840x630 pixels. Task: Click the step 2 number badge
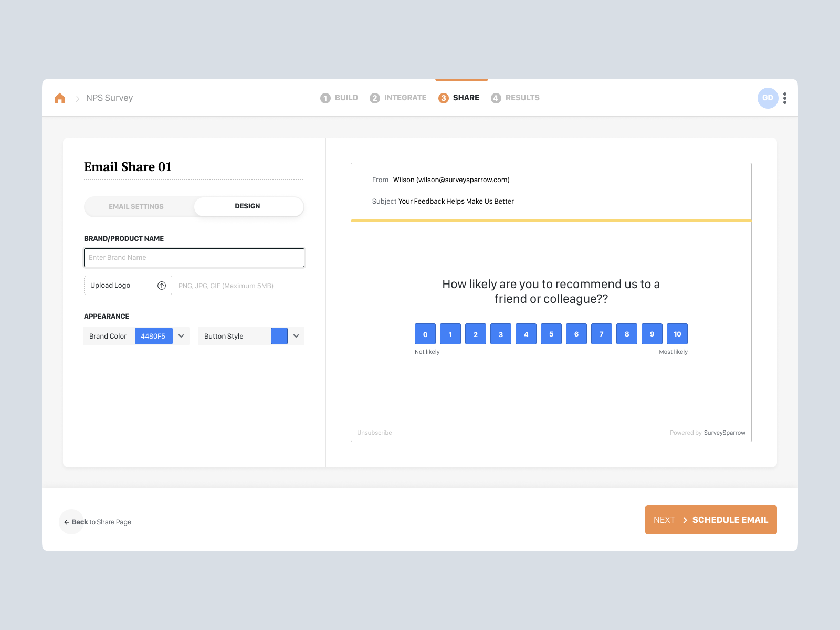point(375,98)
